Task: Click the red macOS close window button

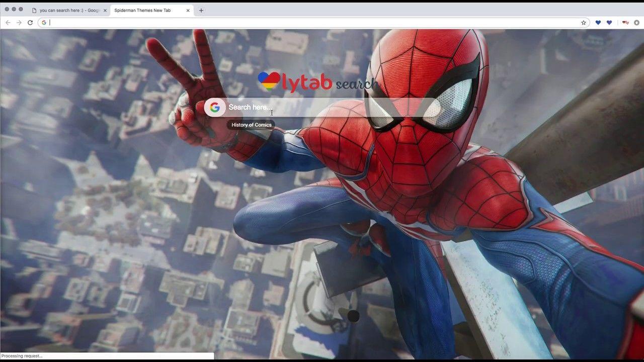Action: (x=7, y=10)
